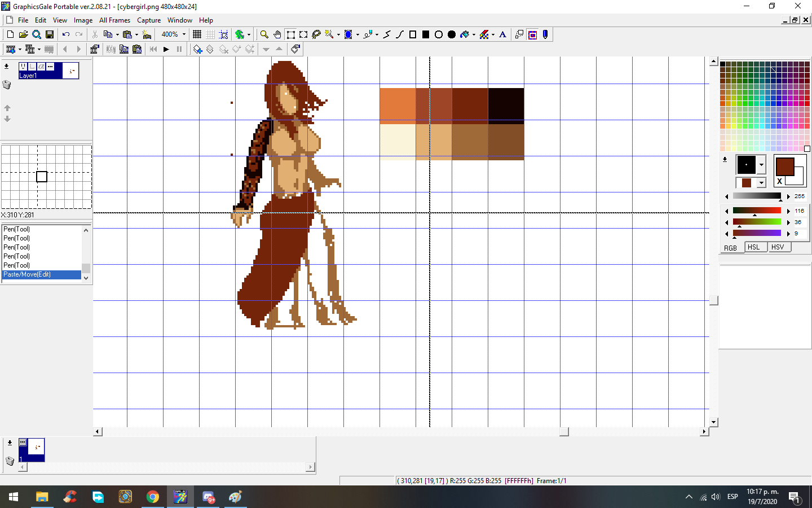Screen dimensions: 812x508
Task: Select Paste/Move(Edit) history entry
Action: point(42,274)
